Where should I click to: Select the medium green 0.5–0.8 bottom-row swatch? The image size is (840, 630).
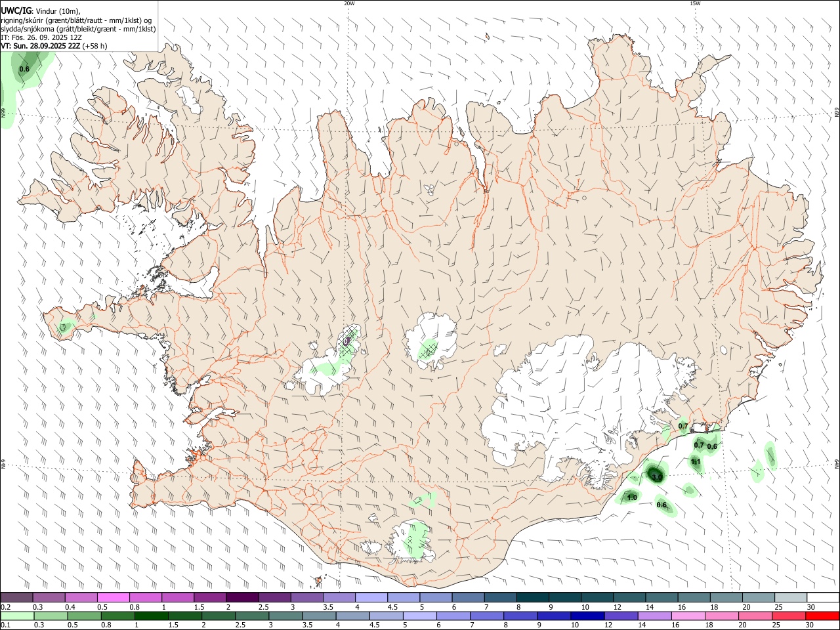[84, 616]
